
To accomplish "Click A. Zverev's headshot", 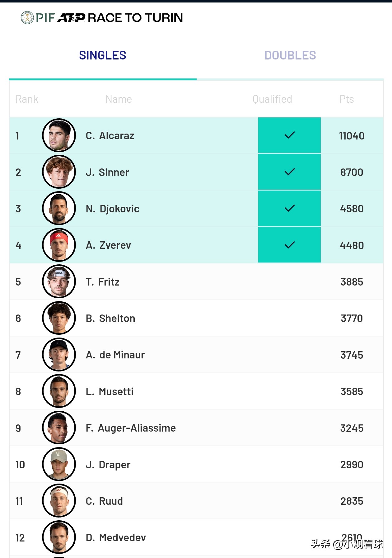I will [x=59, y=245].
